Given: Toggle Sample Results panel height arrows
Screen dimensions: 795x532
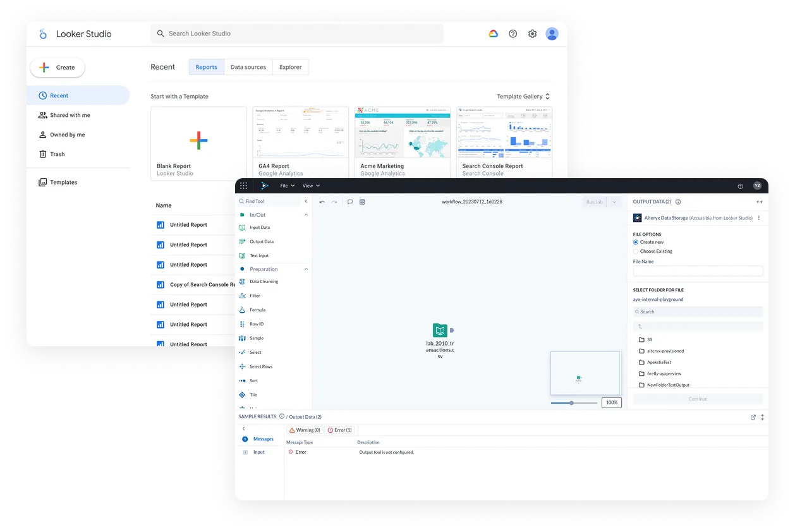Looking at the screenshot, I should pyautogui.click(x=763, y=417).
